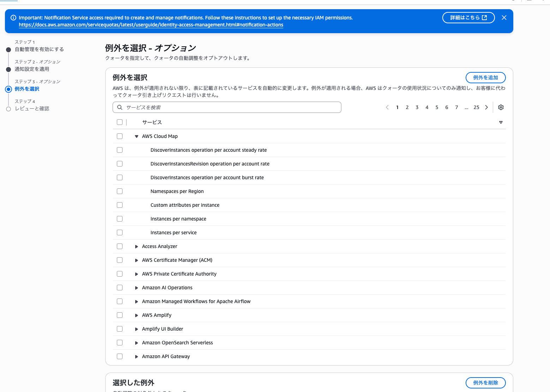Go to step 1 自動管理を有効にする
Image resolution: width=550 pixels, height=392 pixels.
[x=39, y=49]
